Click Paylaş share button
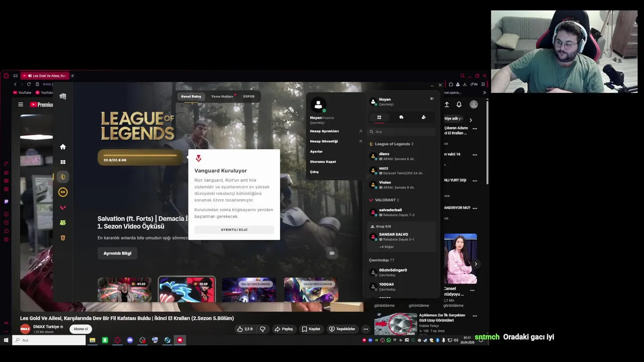Screen dimensions: 644x362 click(x=284, y=329)
